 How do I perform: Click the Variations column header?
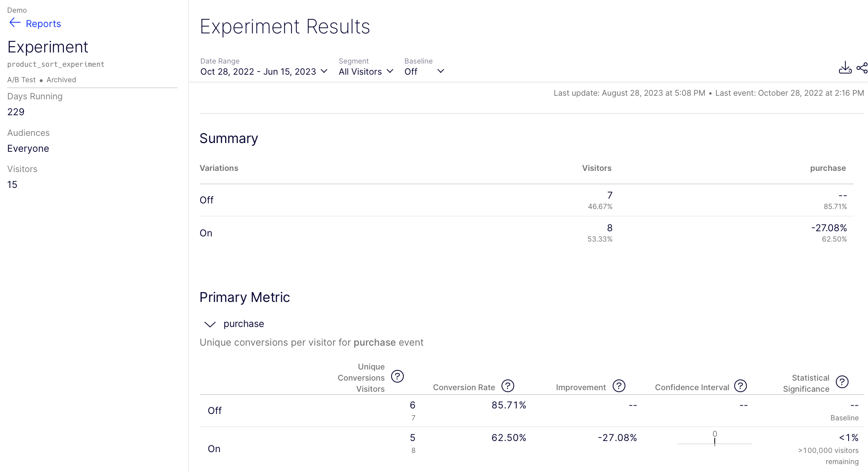[219, 168]
